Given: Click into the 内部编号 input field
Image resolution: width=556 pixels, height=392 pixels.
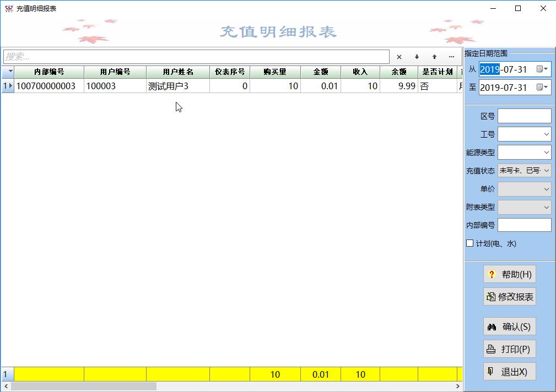Looking at the screenshot, I should 524,225.
